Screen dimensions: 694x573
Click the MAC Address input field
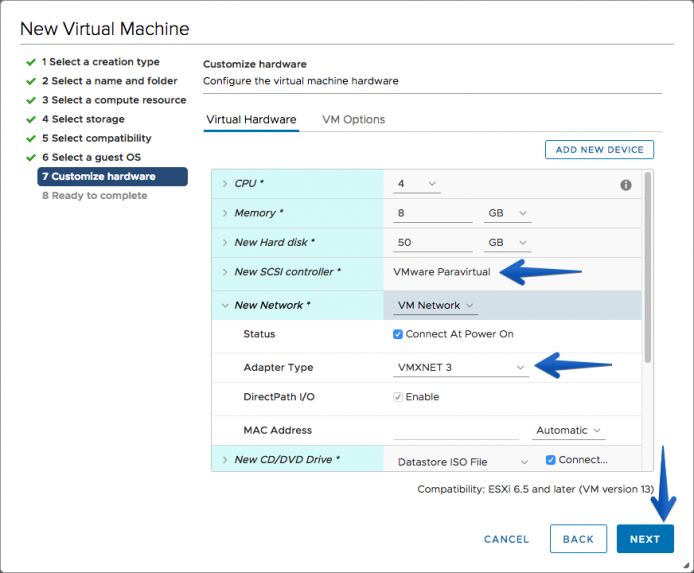click(x=455, y=430)
